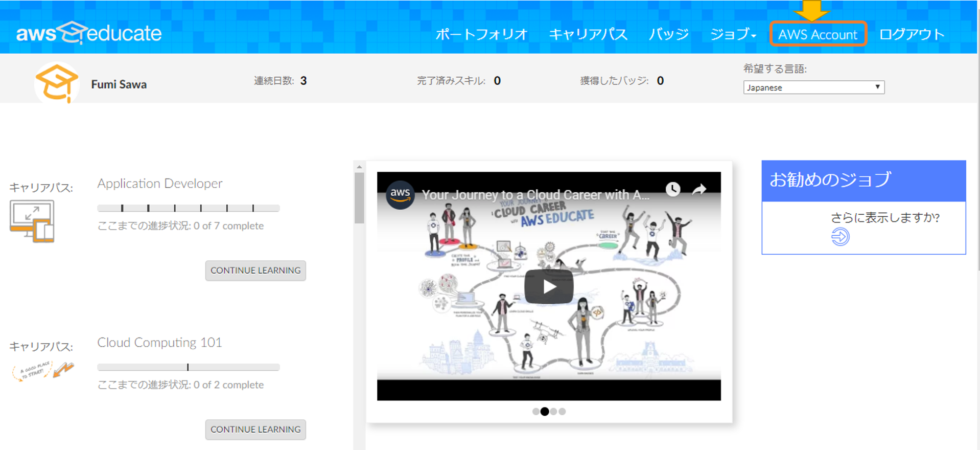Open the Application Developer title link
The height and width of the screenshot is (450, 980).
pyautogui.click(x=160, y=184)
